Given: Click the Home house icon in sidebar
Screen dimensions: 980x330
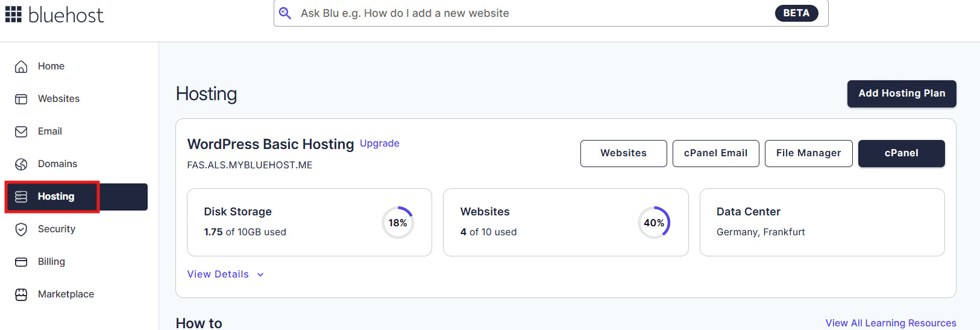Looking at the screenshot, I should (21, 66).
